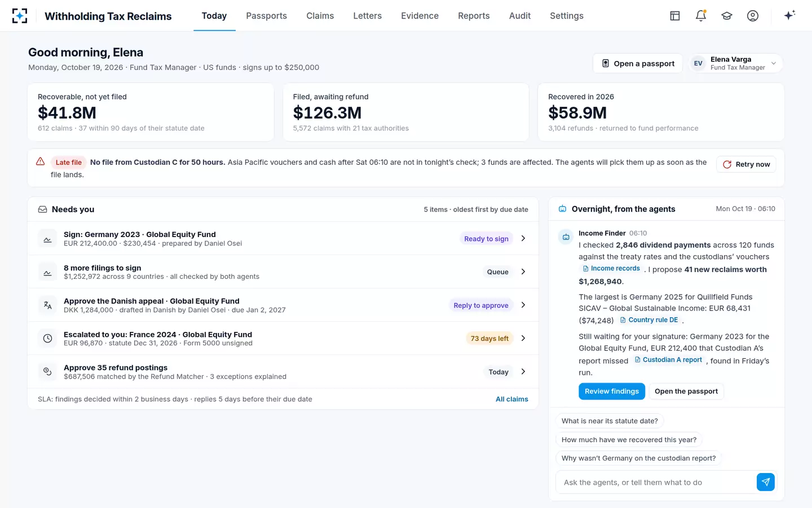This screenshot has width=812, height=508.
Task: Click the Review findings button
Action: point(612,391)
